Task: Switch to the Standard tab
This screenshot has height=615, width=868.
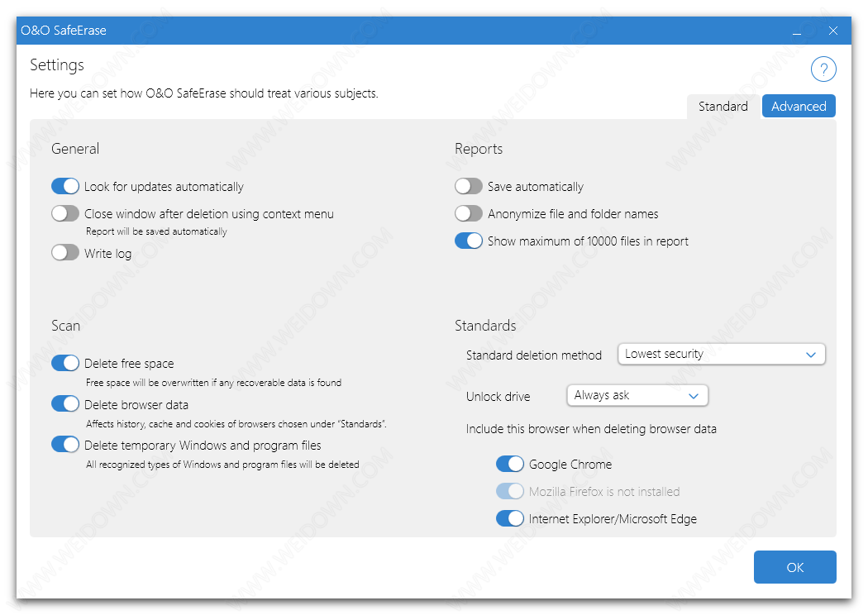Action: [x=723, y=107]
